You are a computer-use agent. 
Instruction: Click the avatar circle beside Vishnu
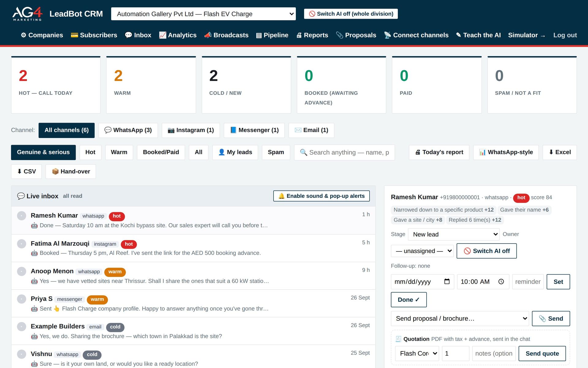(x=21, y=354)
